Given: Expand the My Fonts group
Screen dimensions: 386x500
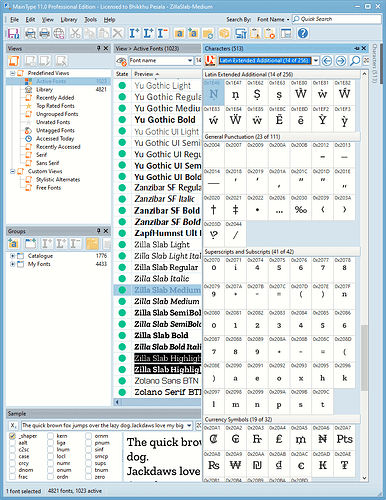Looking at the screenshot, I should coord(12,264).
